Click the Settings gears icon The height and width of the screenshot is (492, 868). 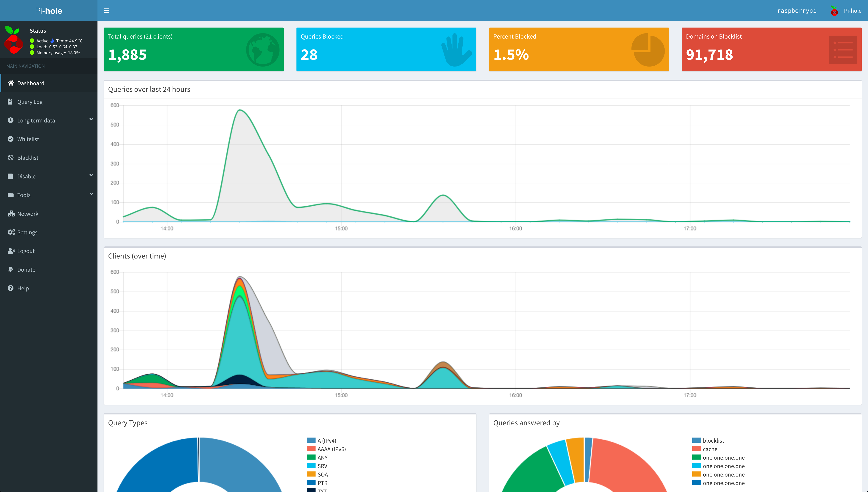[x=11, y=232]
